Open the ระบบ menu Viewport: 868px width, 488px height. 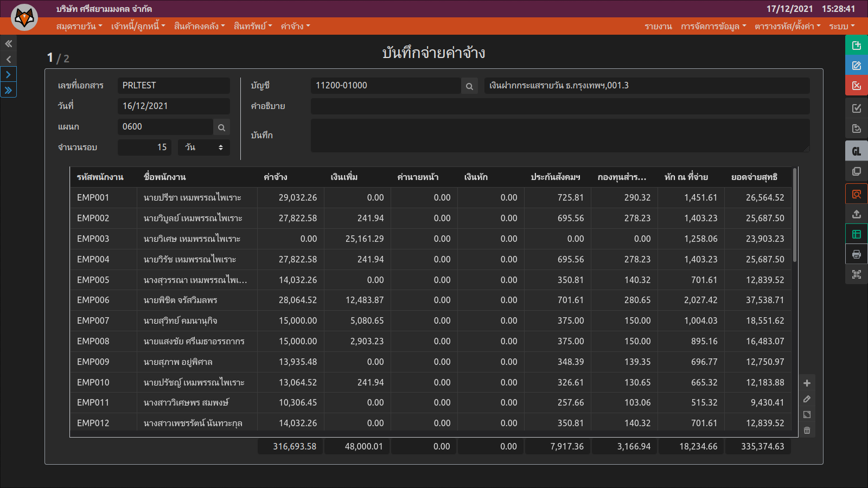point(841,26)
